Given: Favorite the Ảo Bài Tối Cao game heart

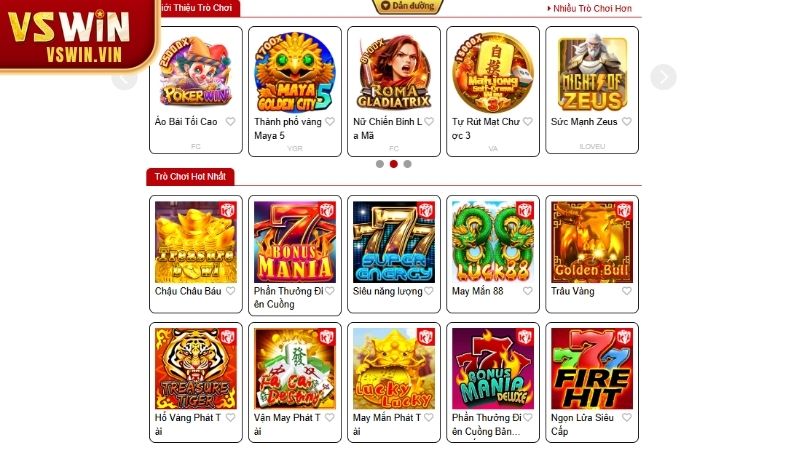Looking at the screenshot, I should coord(231,121).
